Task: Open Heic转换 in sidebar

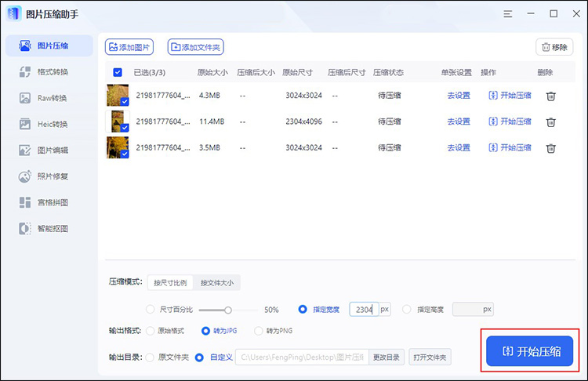Action: pos(49,124)
